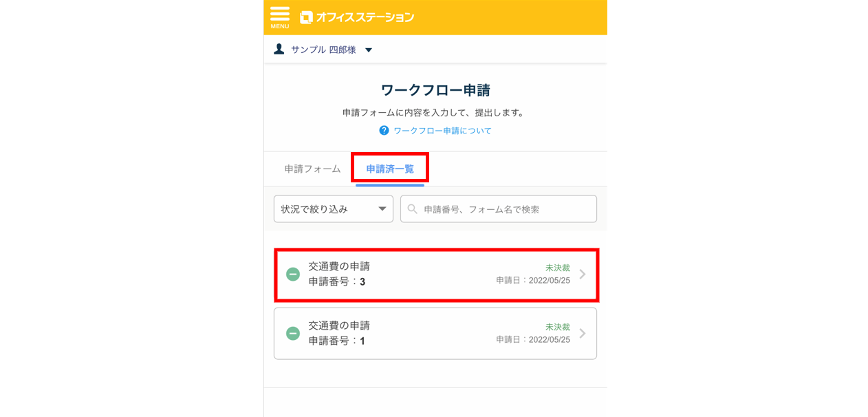Click the application date in 申請番号 1 row
Screen dimensions: 868x417
tap(533, 340)
